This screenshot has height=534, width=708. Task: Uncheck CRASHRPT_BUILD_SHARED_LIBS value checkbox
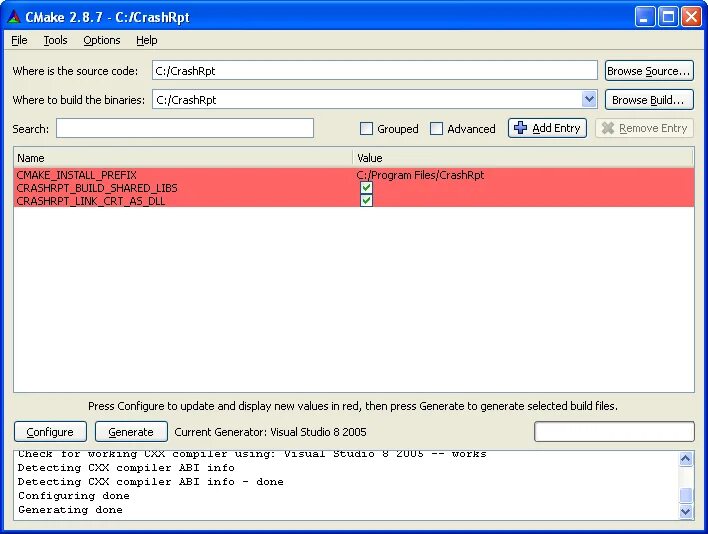(x=366, y=188)
